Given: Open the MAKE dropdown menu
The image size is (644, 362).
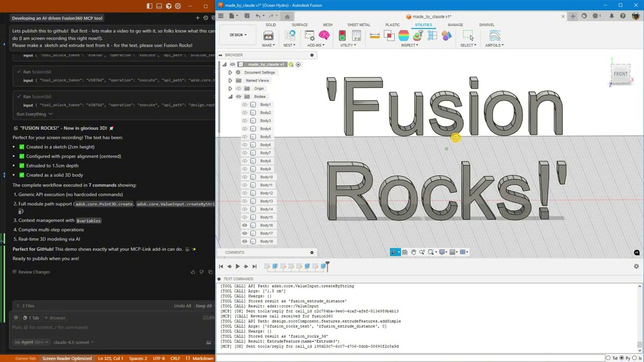Looking at the screenshot, I should click(x=268, y=45).
